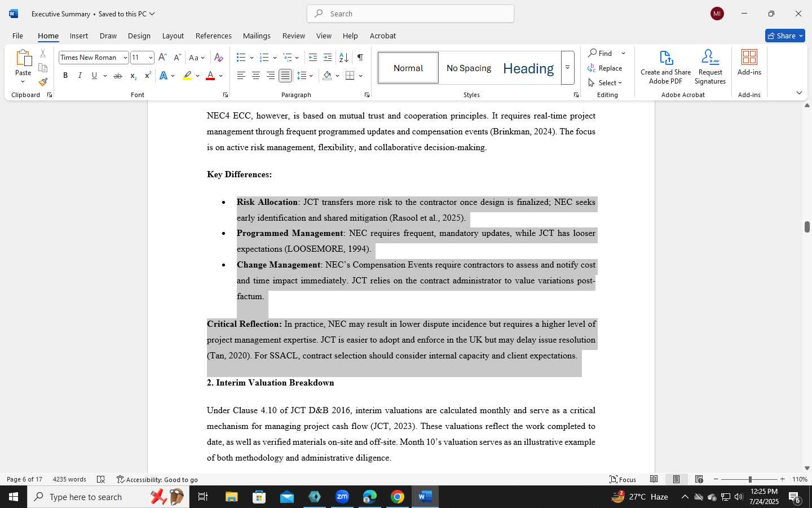This screenshot has height=508, width=812.
Task: Open the Add-ins gallery
Action: click(749, 62)
